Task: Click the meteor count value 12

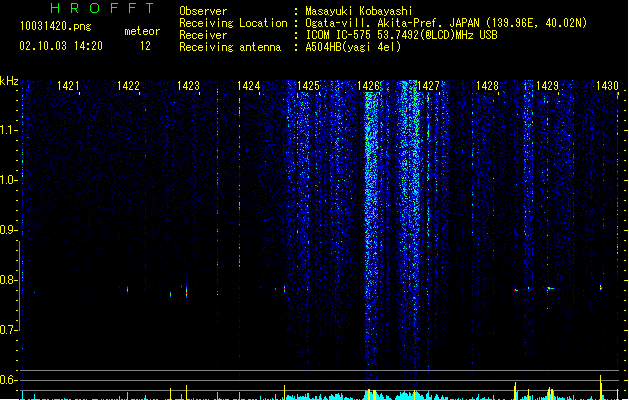Action: [x=145, y=46]
